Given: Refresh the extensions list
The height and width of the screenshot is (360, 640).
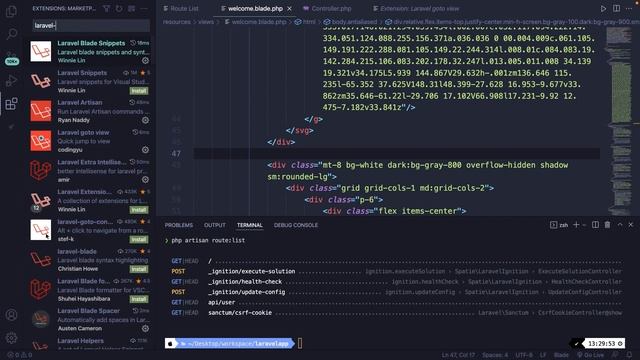Looking at the screenshot, I should click(119, 9).
